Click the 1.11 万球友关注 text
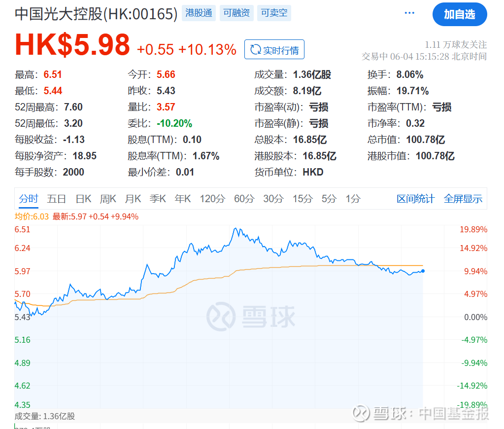This screenshot has width=504, height=429. point(456,45)
